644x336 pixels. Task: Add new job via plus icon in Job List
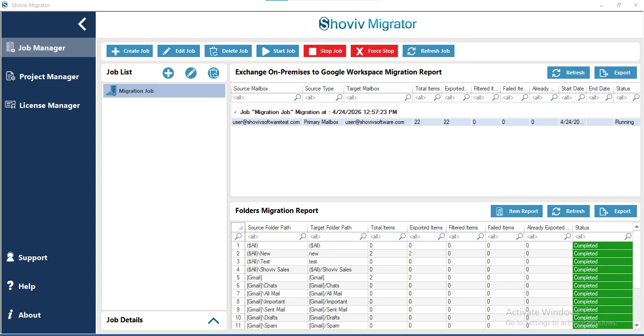168,73
